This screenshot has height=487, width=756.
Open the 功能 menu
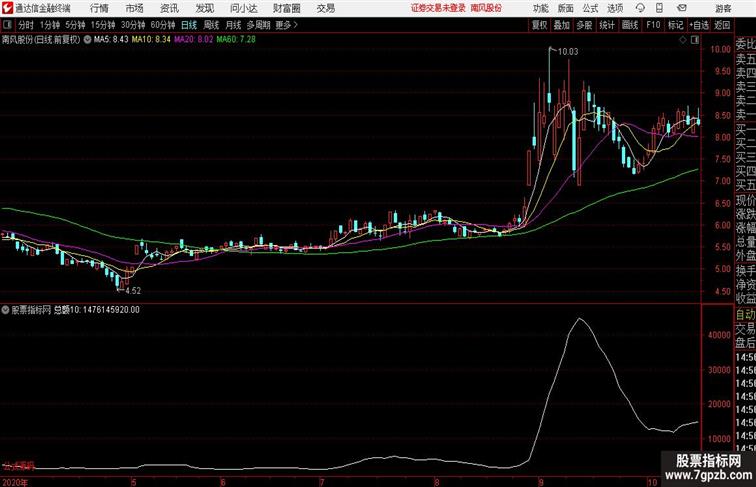[541, 8]
